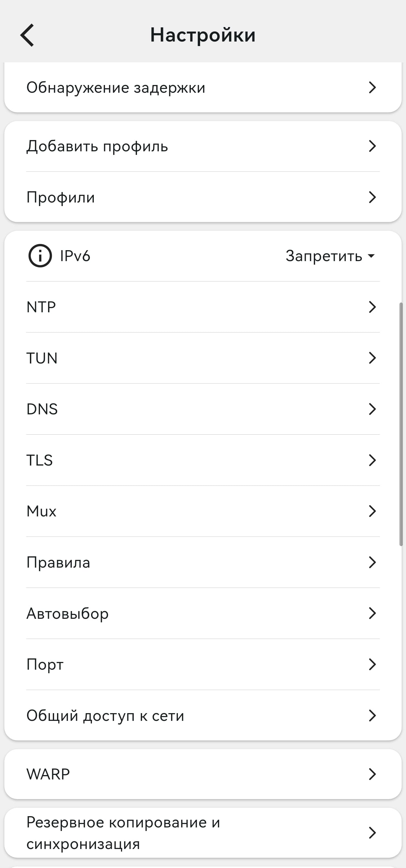Open Порт settings
Viewport: 406px width, 868px height.
tap(202, 664)
